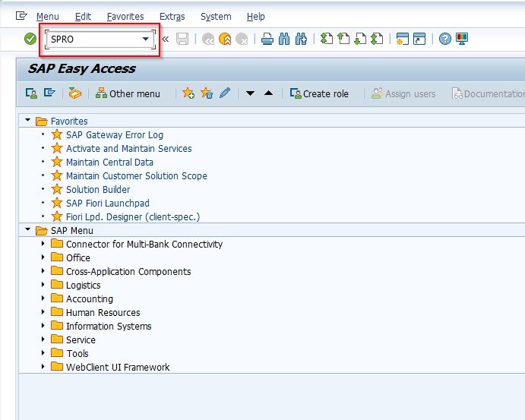Click the First Page icon

[327, 39]
